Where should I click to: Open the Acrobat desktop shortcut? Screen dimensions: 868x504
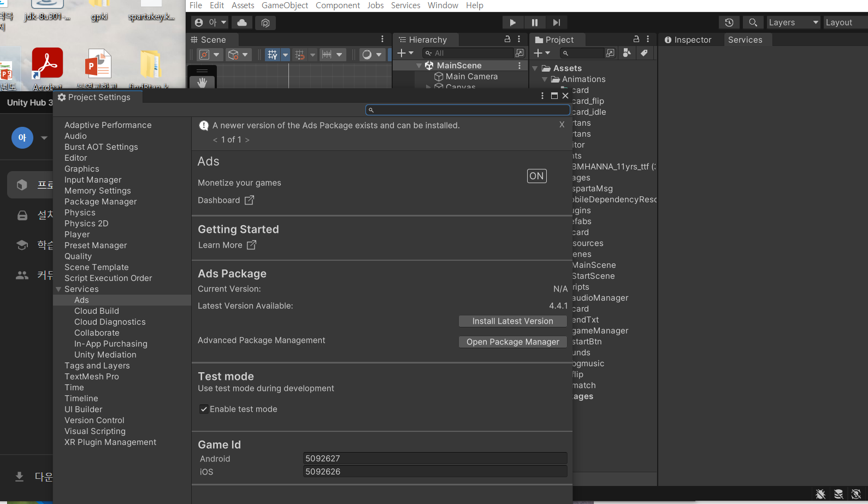point(47,69)
